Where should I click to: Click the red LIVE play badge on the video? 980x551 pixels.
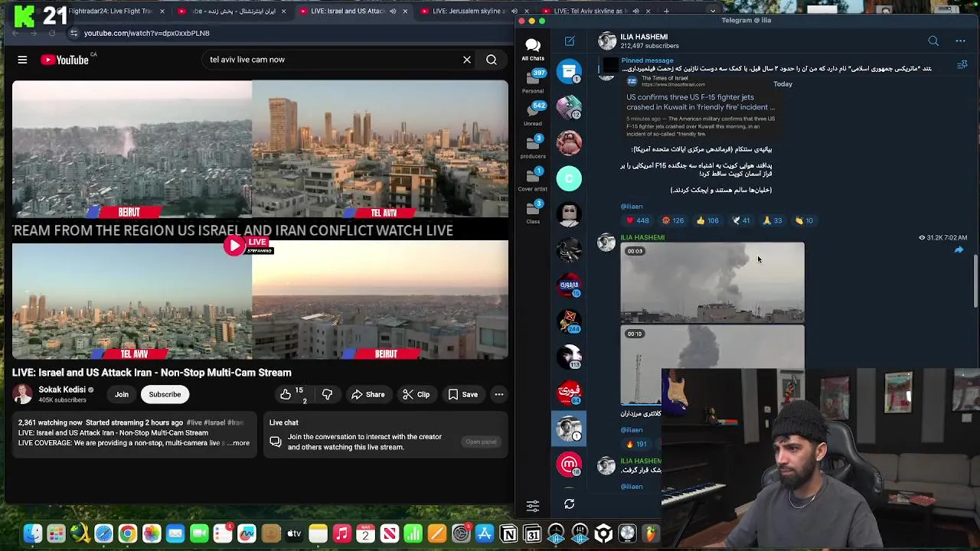pos(248,245)
